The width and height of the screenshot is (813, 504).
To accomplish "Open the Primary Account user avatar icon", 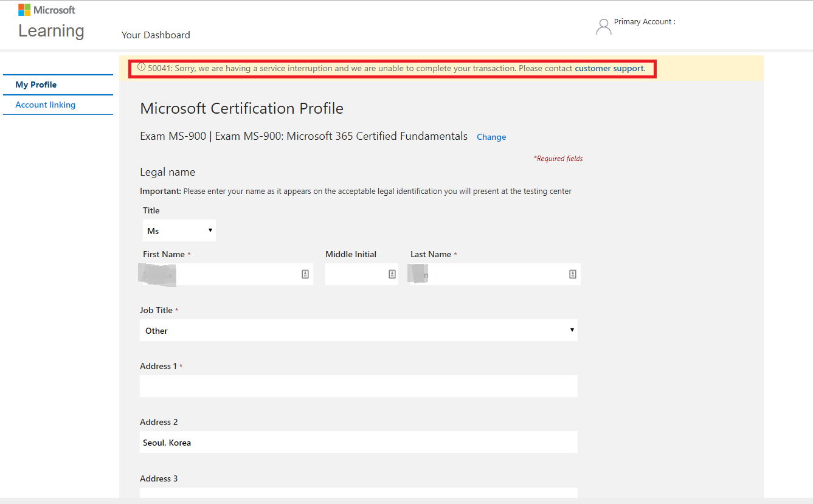I will (604, 26).
